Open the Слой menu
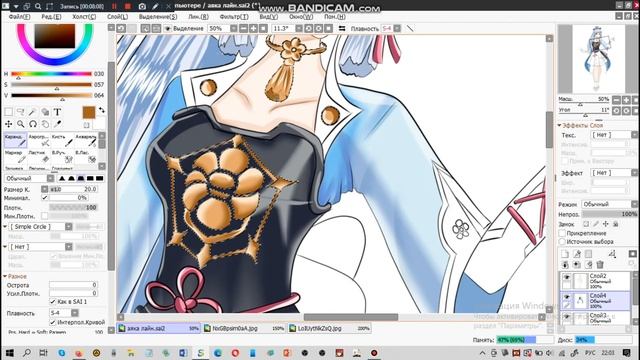Screen dimensions: 640x360 click(x=118, y=17)
